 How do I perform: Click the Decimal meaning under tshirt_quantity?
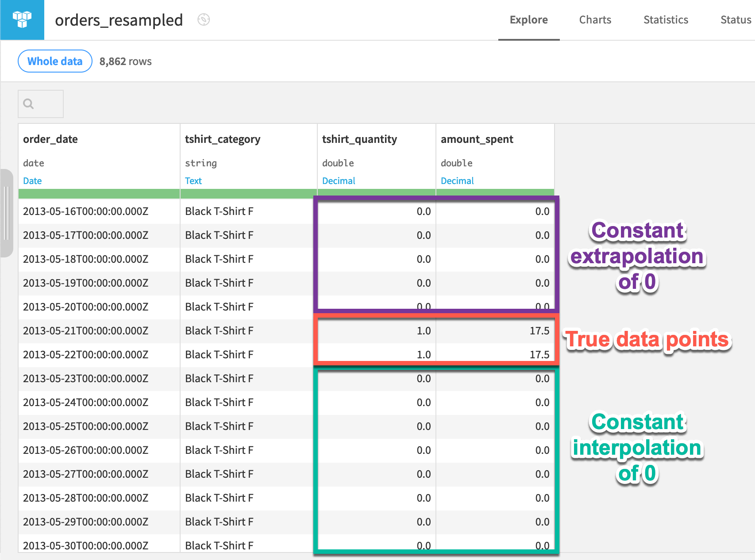point(339,180)
